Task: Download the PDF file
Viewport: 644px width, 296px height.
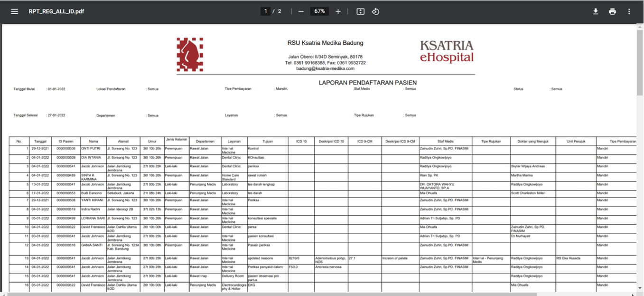Action: (x=596, y=11)
